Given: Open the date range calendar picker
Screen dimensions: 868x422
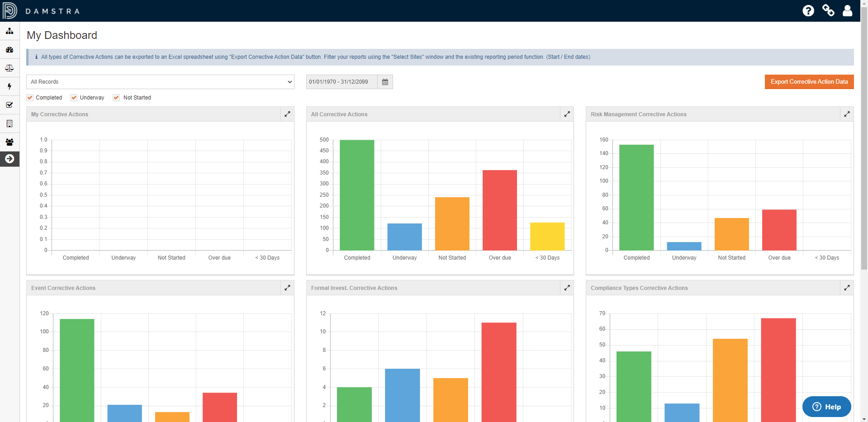Looking at the screenshot, I should (x=385, y=82).
